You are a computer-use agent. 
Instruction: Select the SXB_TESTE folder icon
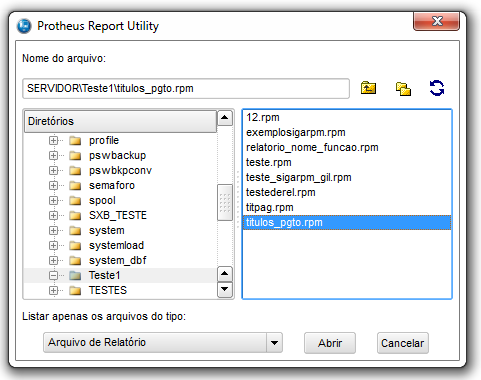tap(75, 216)
